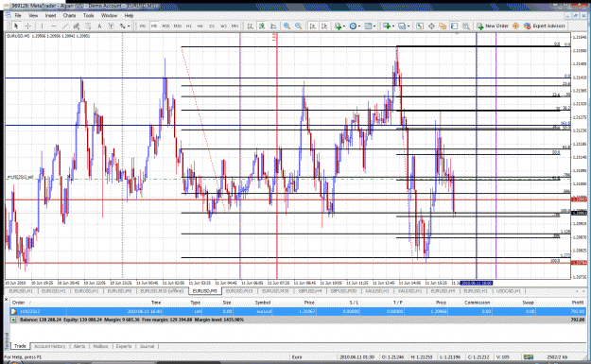This screenshot has width=591, height=364.
Task: Click the order 11922512 row icon
Action: [14, 312]
